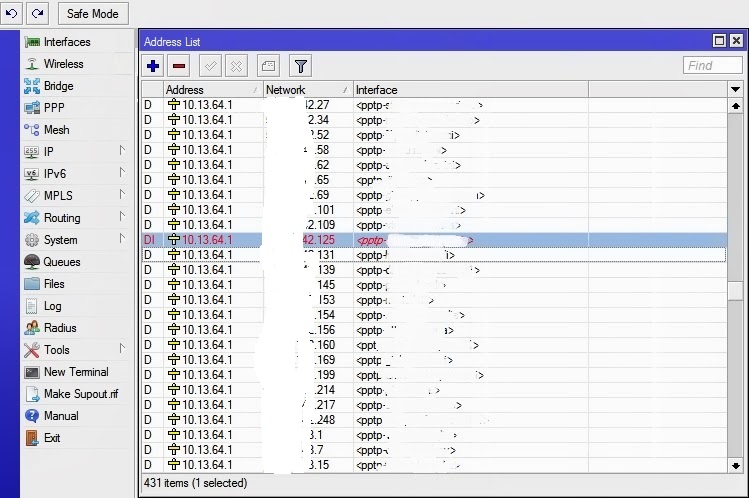This screenshot has width=749, height=498.
Task: Click the IPv6 sidebar icon
Action: (32, 174)
